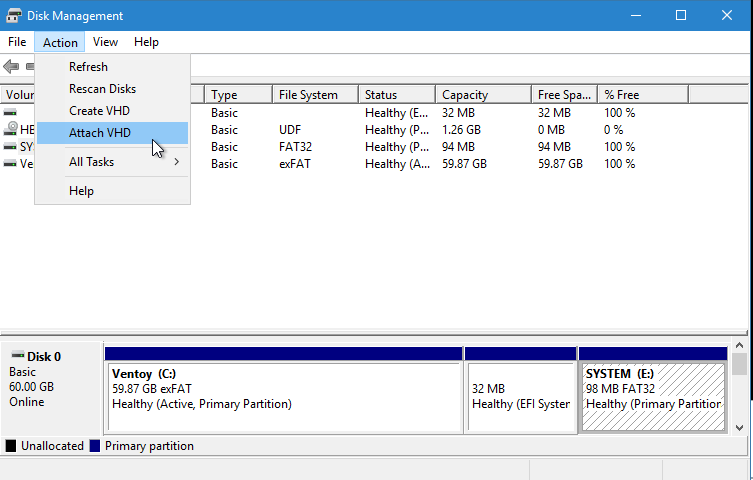753x480 pixels.
Task: Open the File menu
Action: coord(17,42)
